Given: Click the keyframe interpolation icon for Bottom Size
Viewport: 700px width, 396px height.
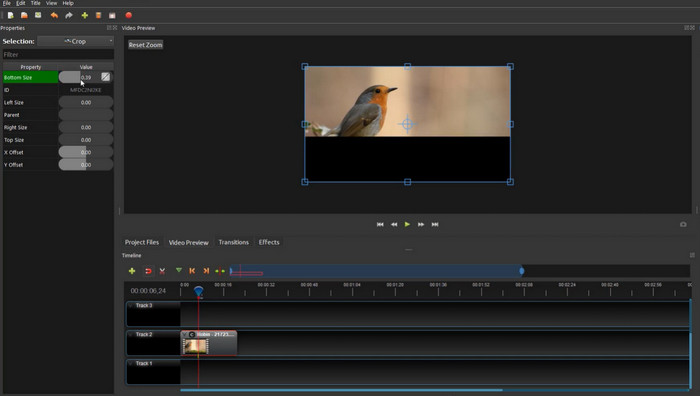Looking at the screenshot, I should point(105,77).
